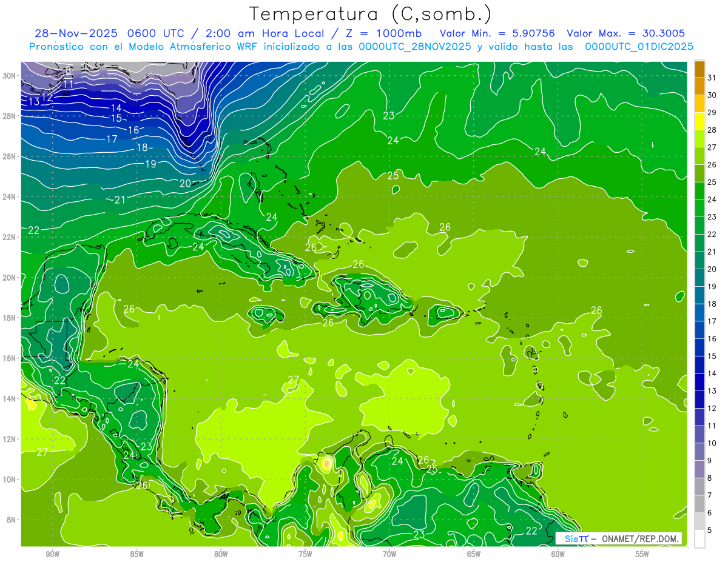Click the '65W' longitude axis label
The width and height of the screenshot is (728, 562).
click(474, 554)
